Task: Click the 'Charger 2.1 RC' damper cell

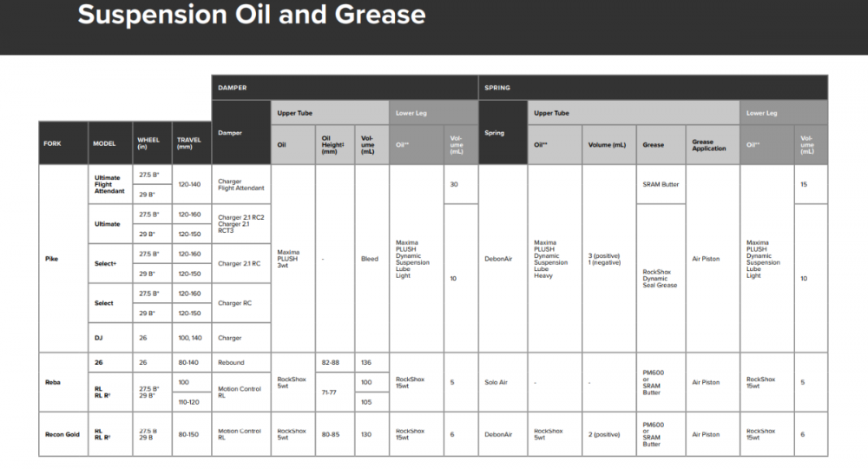Action: pyautogui.click(x=240, y=263)
